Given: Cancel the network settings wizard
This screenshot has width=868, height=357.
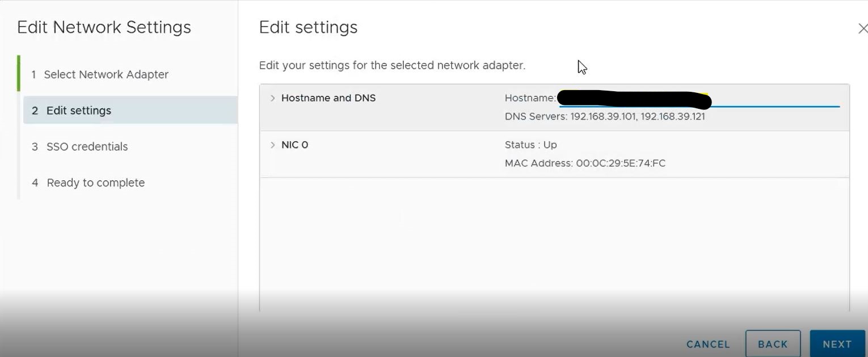Looking at the screenshot, I should click(708, 344).
